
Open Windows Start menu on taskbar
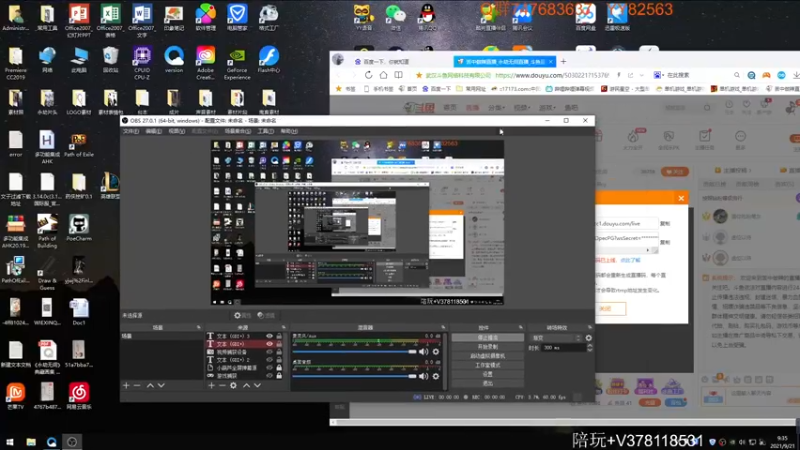10,442
